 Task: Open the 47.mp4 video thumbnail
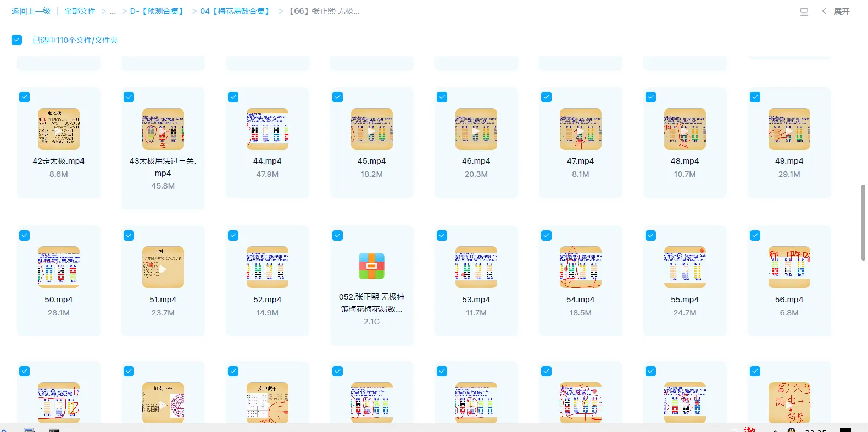click(581, 129)
